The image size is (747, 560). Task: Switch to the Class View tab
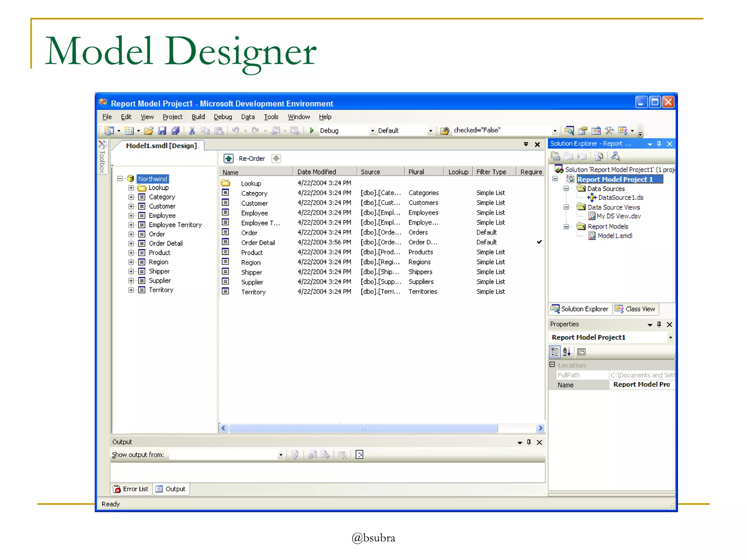(x=635, y=309)
